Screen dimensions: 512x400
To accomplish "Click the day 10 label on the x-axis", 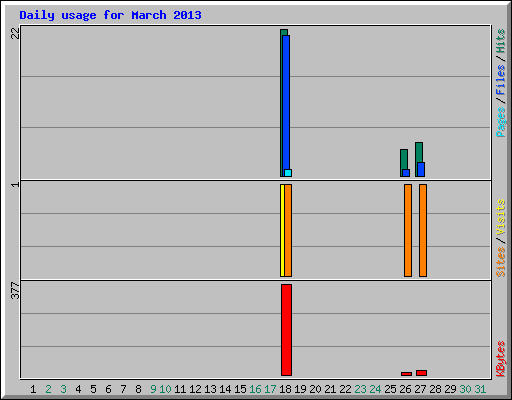I will 165,389.
